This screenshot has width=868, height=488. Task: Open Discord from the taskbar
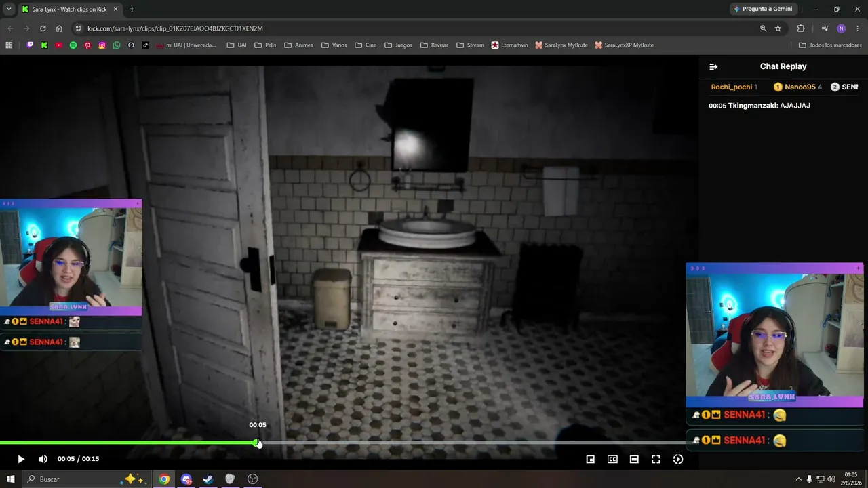click(x=186, y=479)
